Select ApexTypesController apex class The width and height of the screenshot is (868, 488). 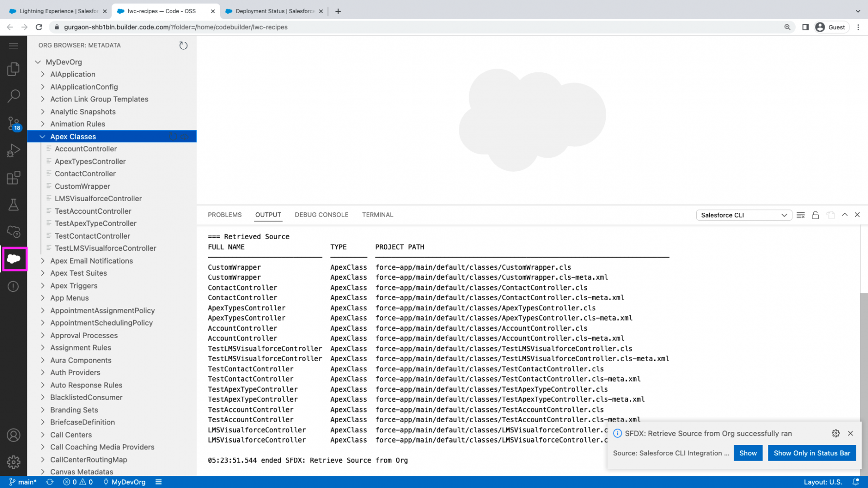pyautogui.click(x=90, y=162)
